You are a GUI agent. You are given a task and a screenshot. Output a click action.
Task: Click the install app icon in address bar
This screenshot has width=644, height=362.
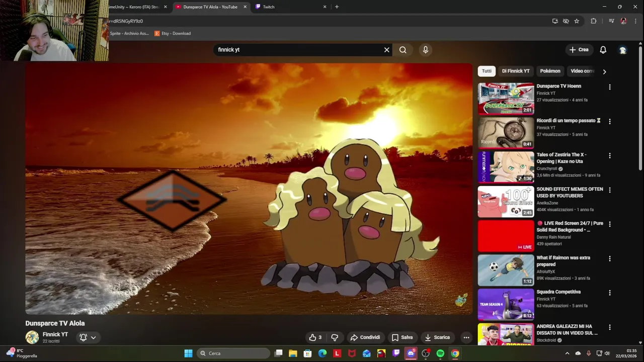[x=555, y=21]
